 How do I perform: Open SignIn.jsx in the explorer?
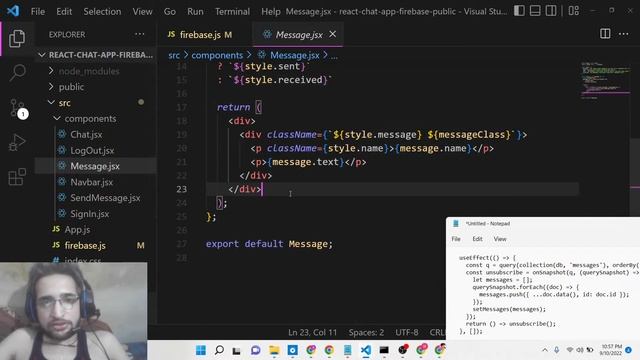pos(96,213)
